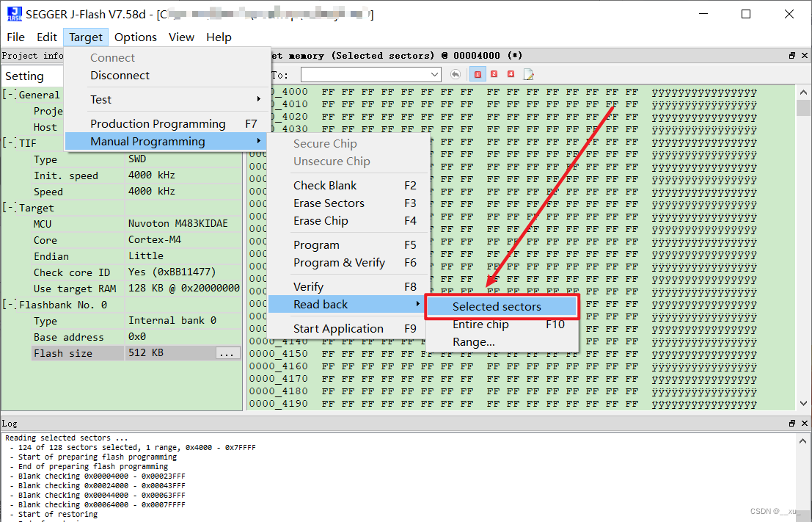
Task: Choose Verify from the submenu
Action: tap(346, 286)
